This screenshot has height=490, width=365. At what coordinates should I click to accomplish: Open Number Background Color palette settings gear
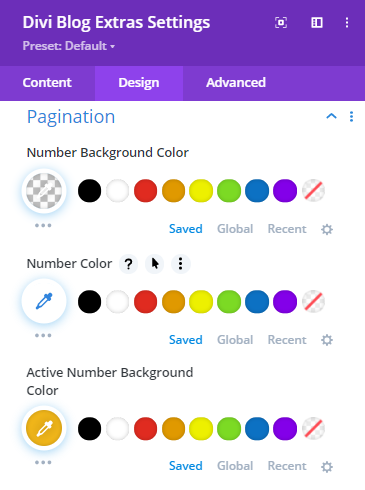pos(327,229)
